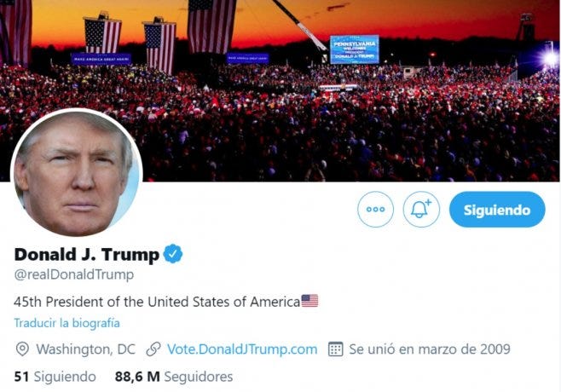Screen dimensions: 561x392
Task: Click the @realDonaldTrump handle
Action: 74,274
